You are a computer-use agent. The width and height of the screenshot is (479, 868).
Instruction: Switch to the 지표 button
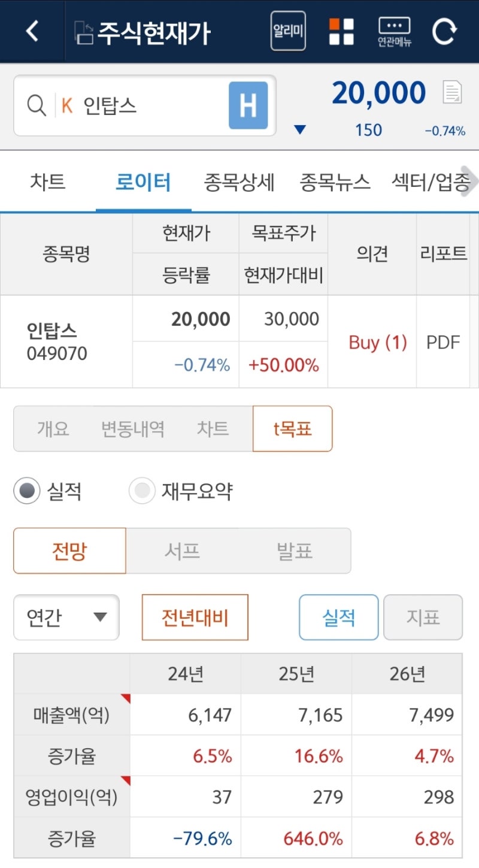pyautogui.click(x=423, y=617)
